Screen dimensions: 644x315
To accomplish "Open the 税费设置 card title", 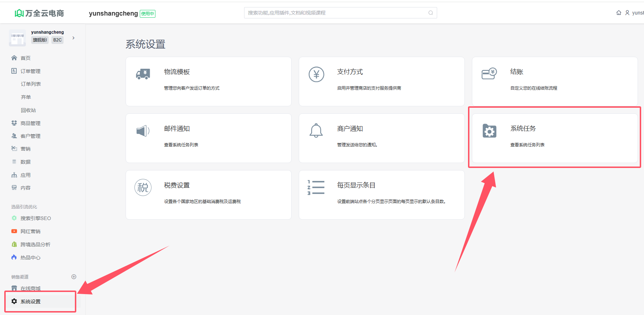I will (177, 185).
